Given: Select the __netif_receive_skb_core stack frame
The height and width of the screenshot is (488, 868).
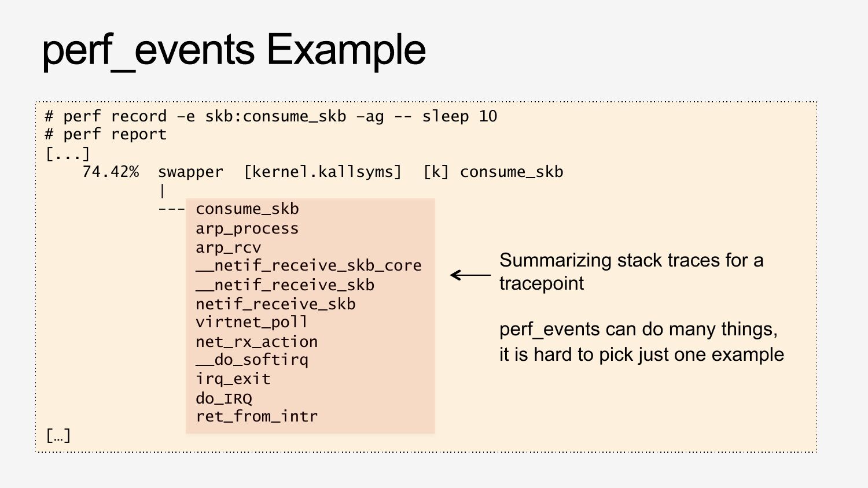Looking at the screenshot, I should pos(308,265).
